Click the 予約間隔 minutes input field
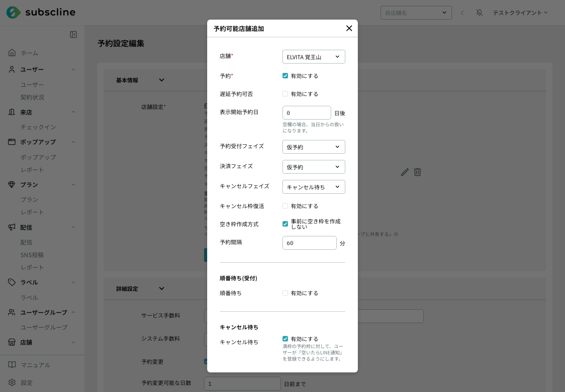 310,243
